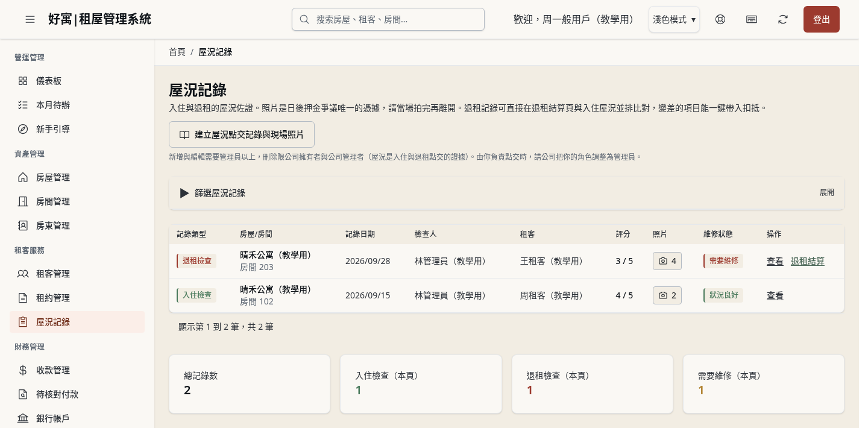This screenshot has width=868, height=428.
Task: Open 儀表板 in the sidebar
Action: (77, 81)
